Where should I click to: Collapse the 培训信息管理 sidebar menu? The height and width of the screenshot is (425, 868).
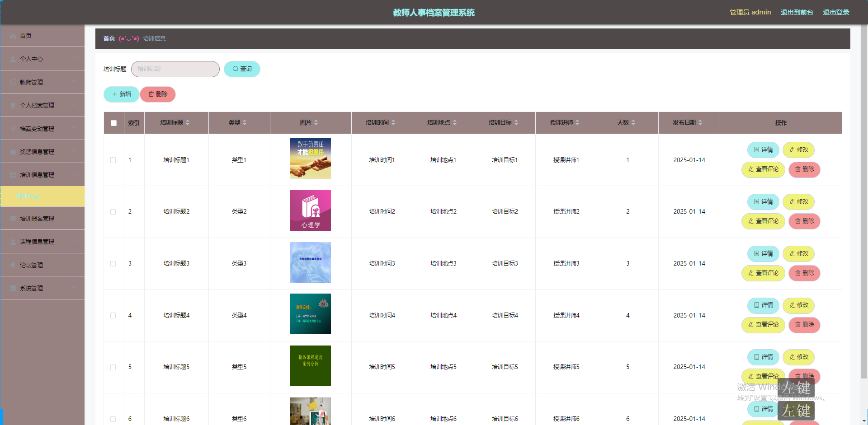click(42, 174)
